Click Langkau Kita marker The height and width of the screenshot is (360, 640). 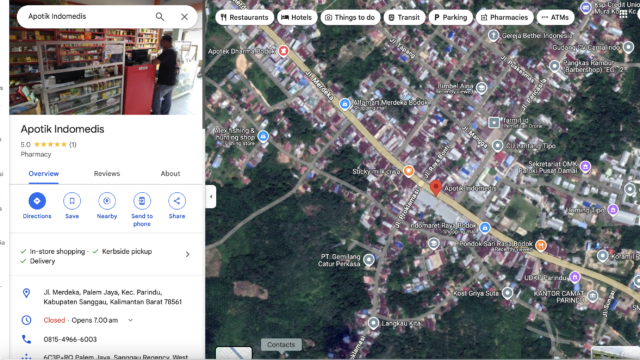click(x=373, y=323)
